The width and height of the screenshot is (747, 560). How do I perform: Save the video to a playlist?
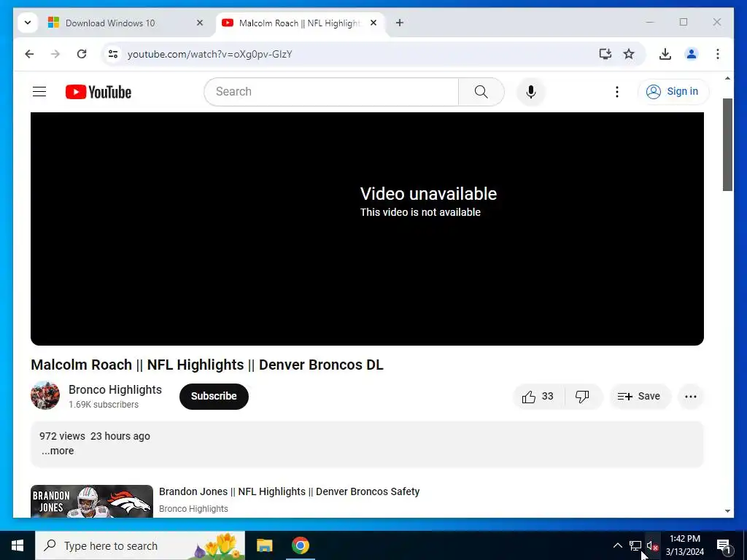[x=640, y=396]
